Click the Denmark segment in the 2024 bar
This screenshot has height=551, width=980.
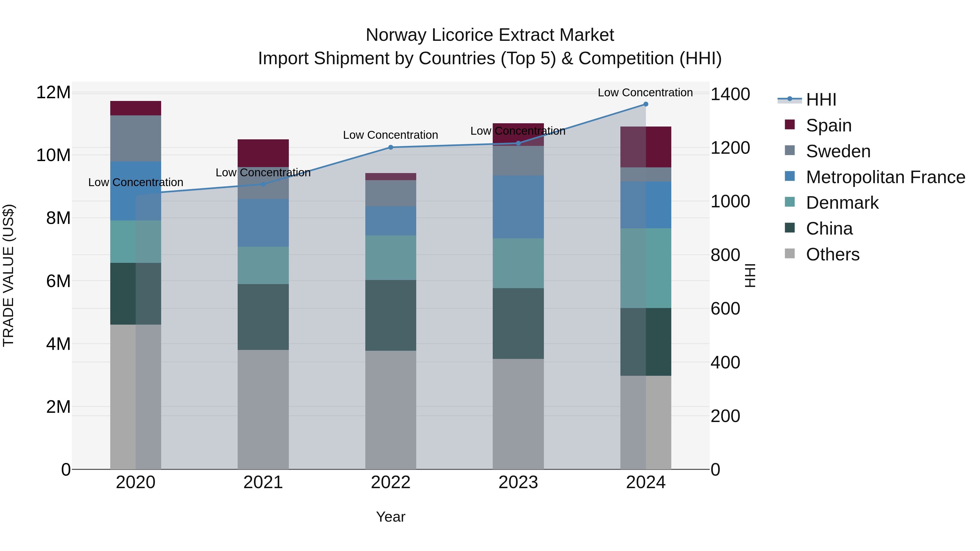coord(646,268)
